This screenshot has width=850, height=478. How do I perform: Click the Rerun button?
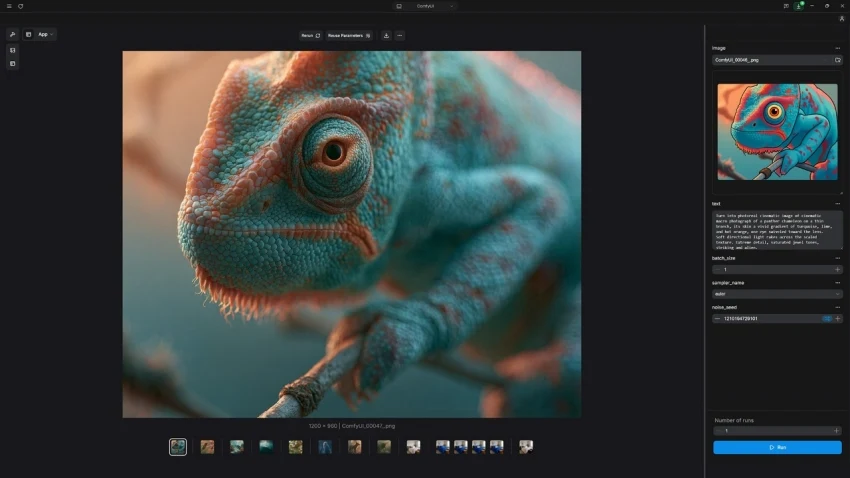coord(311,36)
